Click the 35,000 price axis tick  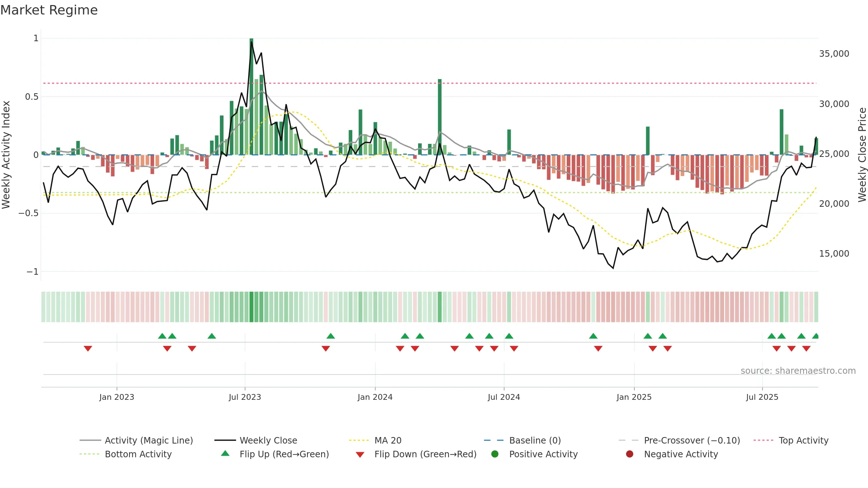tap(834, 54)
